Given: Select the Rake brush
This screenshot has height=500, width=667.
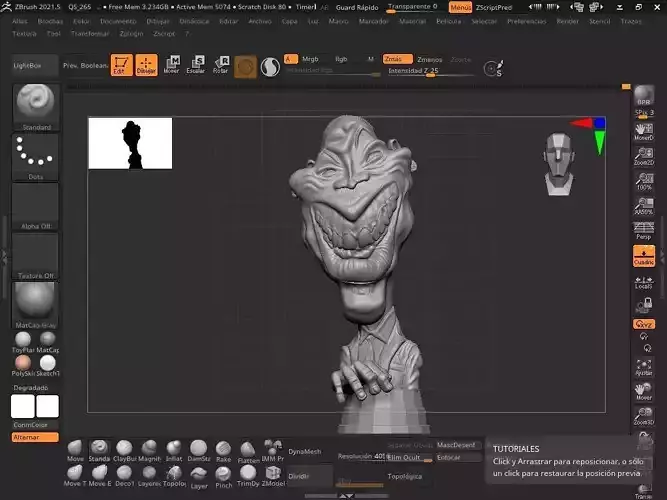Looking at the screenshot, I should tap(223, 452).
